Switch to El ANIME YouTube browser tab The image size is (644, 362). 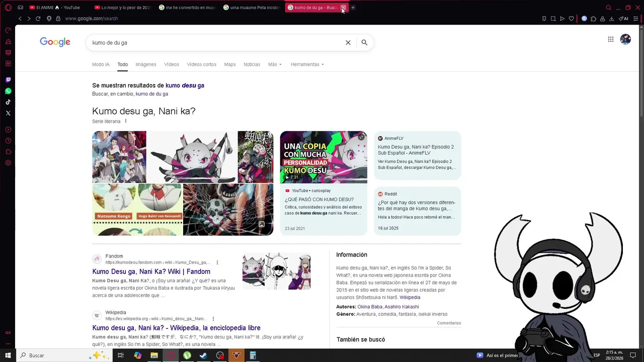tap(58, 8)
